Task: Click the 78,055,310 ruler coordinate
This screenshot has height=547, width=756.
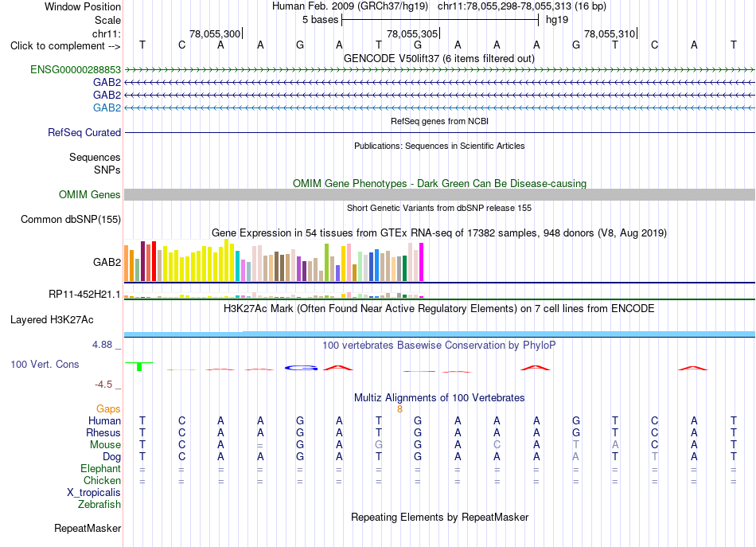Action: [610, 33]
